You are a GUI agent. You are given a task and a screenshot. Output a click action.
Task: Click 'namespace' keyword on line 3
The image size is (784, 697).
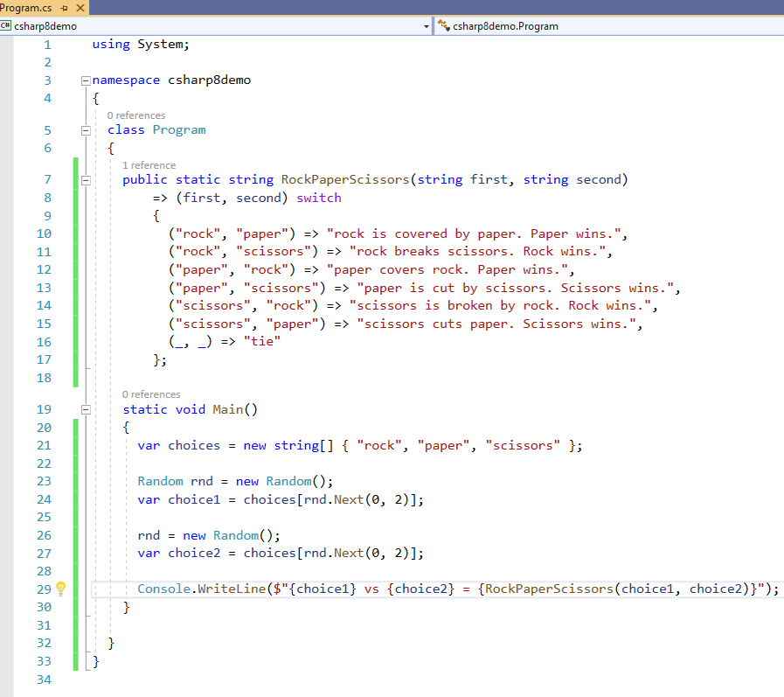126,80
